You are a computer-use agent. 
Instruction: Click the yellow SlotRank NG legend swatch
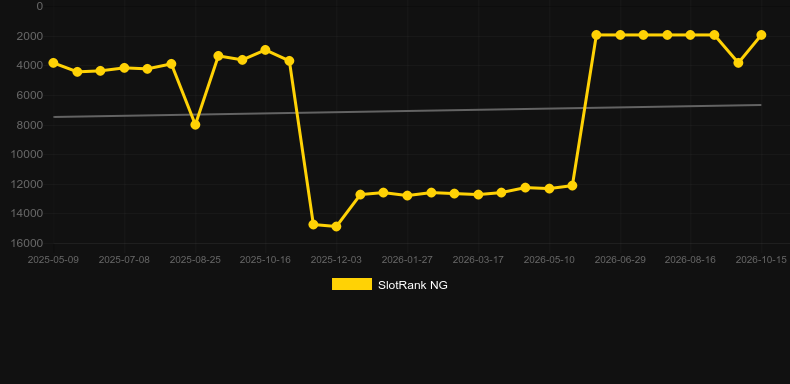(x=352, y=284)
